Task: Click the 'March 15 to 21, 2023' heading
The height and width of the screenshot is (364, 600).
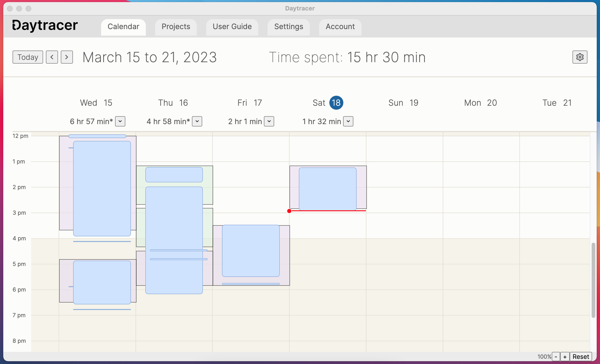Action: click(x=150, y=58)
